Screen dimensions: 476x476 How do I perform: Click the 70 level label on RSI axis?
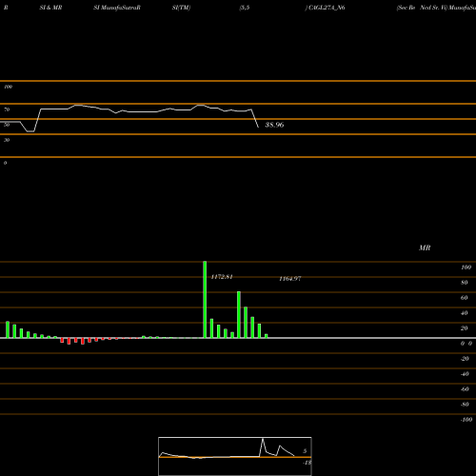click(7, 109)
